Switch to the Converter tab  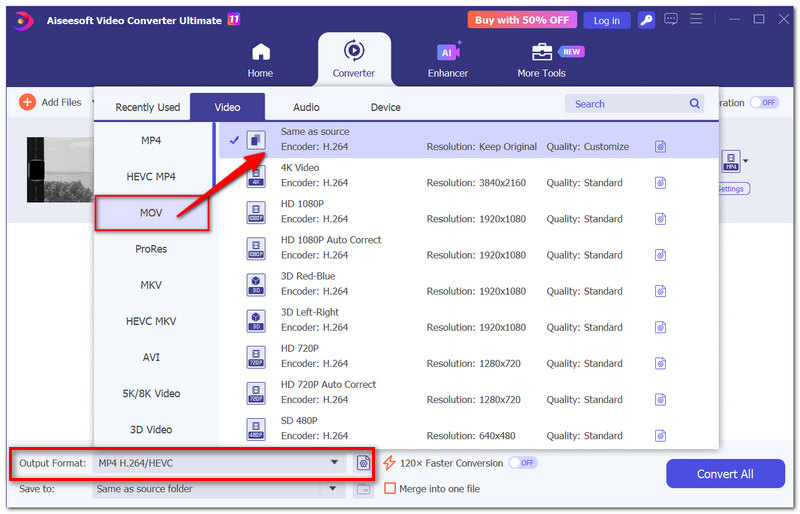354,60
